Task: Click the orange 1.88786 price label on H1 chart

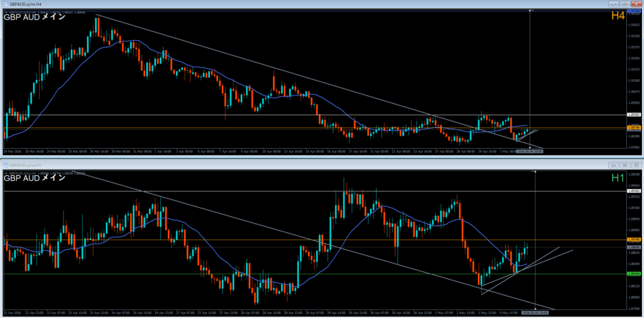Action: coord(634,239)
